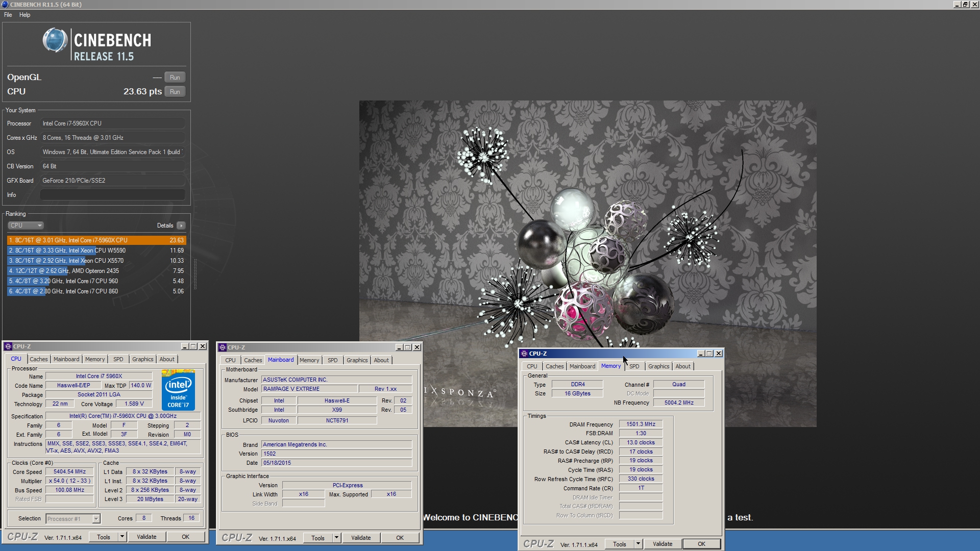The image size is (980, 551).
Task: Select the Core i7 CPU 860 ranking entry
Action: tap(96, 291)
